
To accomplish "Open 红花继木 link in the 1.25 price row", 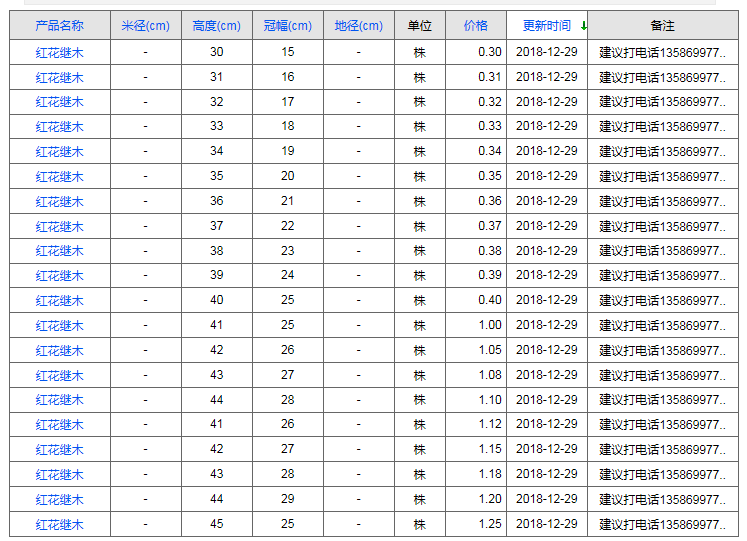I will [x=60, y=524].
